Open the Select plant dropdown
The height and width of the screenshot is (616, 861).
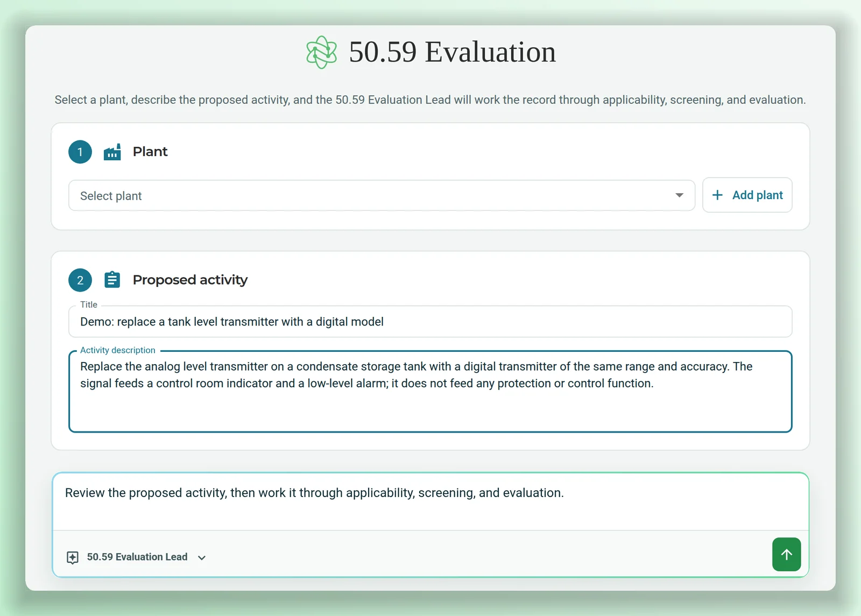[382, 196]
